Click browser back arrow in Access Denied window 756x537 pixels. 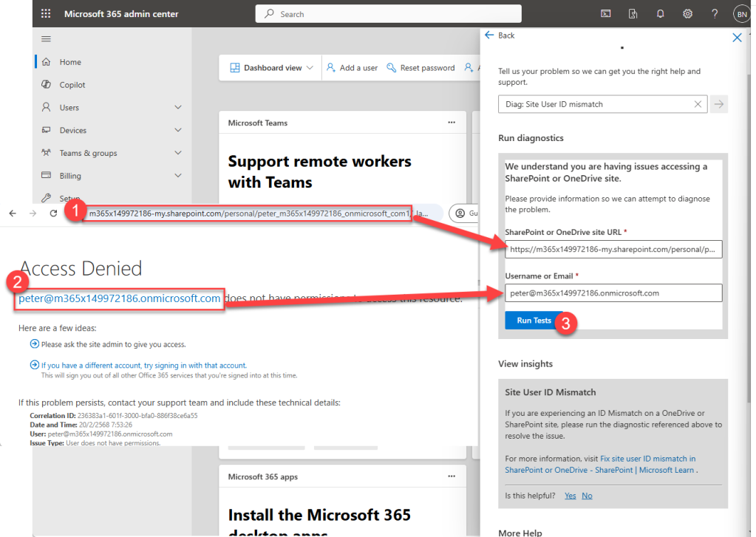pos(13,213)
